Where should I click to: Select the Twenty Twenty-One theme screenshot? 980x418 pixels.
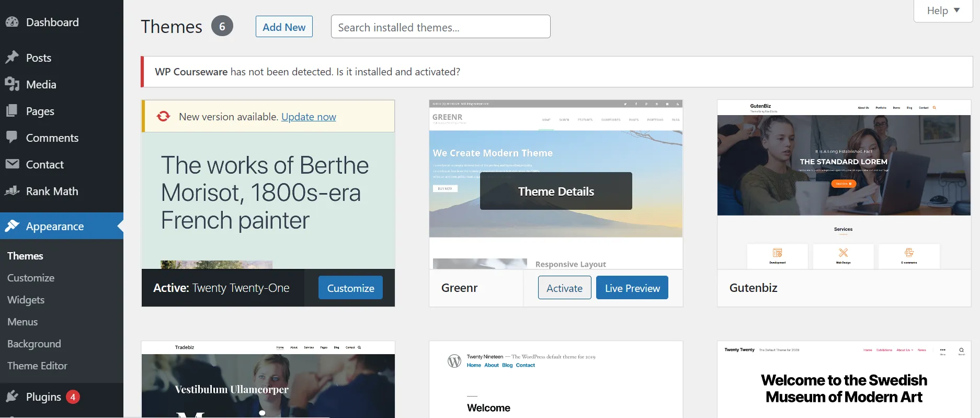pyautogui.click(x=268, y=200)
